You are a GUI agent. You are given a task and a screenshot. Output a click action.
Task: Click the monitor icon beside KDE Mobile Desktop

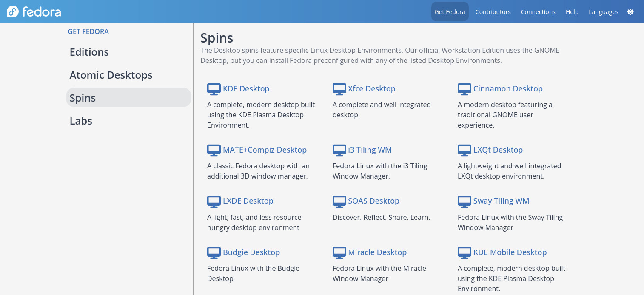(464, 252)
